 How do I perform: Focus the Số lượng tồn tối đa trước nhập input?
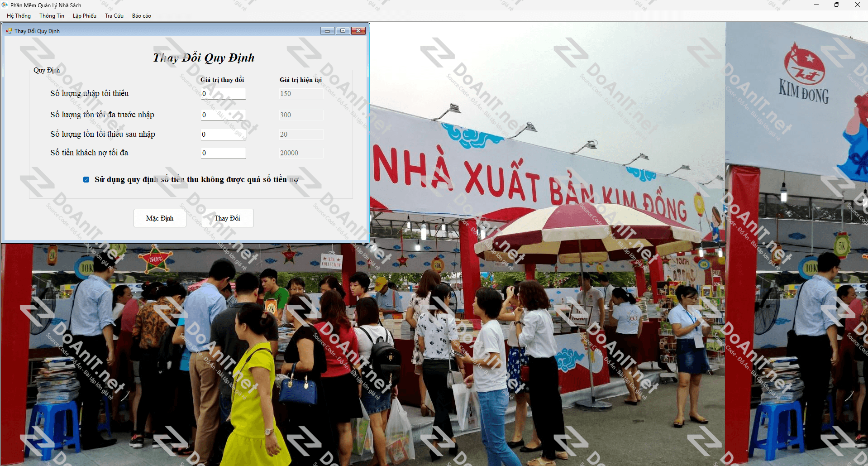pos(224,115)
